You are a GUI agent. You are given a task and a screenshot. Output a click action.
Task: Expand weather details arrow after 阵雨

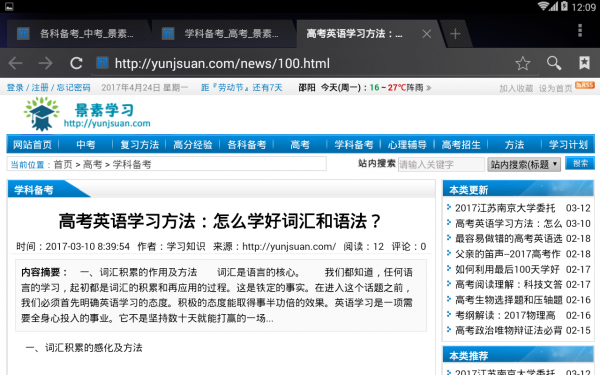(429, 88)
